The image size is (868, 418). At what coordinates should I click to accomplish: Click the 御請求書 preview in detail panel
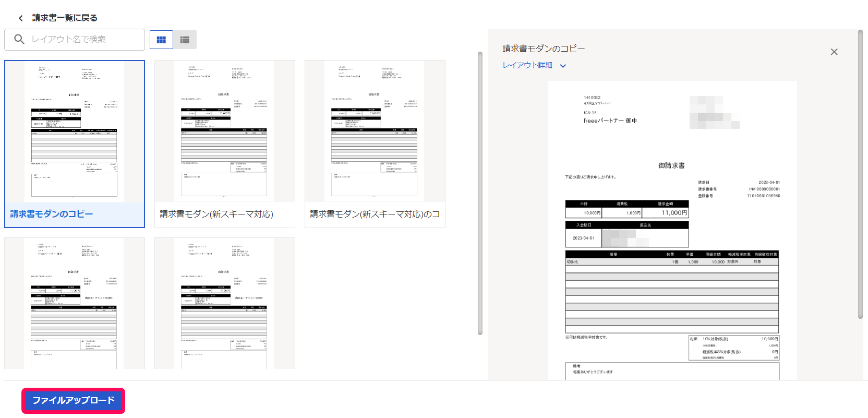(672, 230)
